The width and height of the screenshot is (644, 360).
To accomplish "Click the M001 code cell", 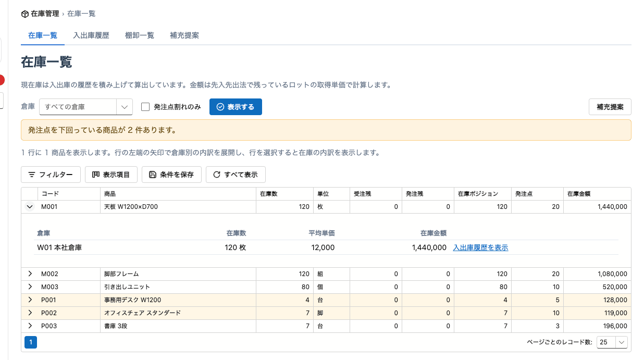I will [x=69, y=207].
